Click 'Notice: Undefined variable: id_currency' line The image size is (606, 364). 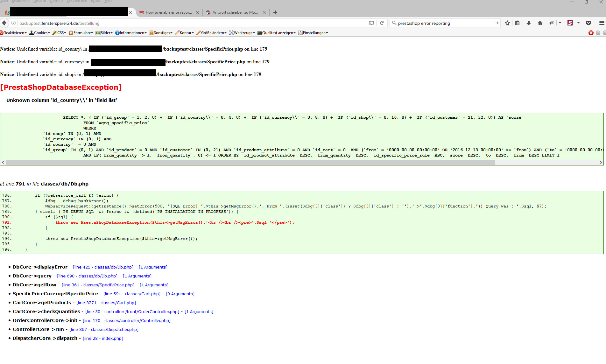coord(135,62)
